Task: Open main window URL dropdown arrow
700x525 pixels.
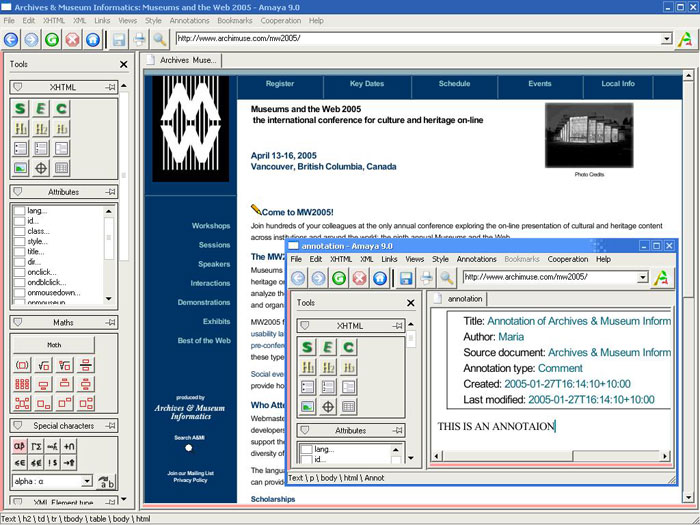Action: [x=666, y=38]
